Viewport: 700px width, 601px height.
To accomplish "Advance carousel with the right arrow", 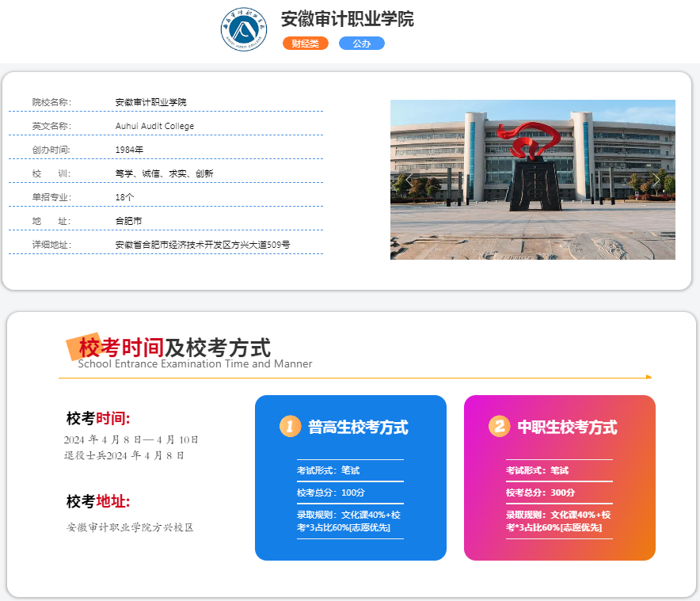I will click(656, 181).
